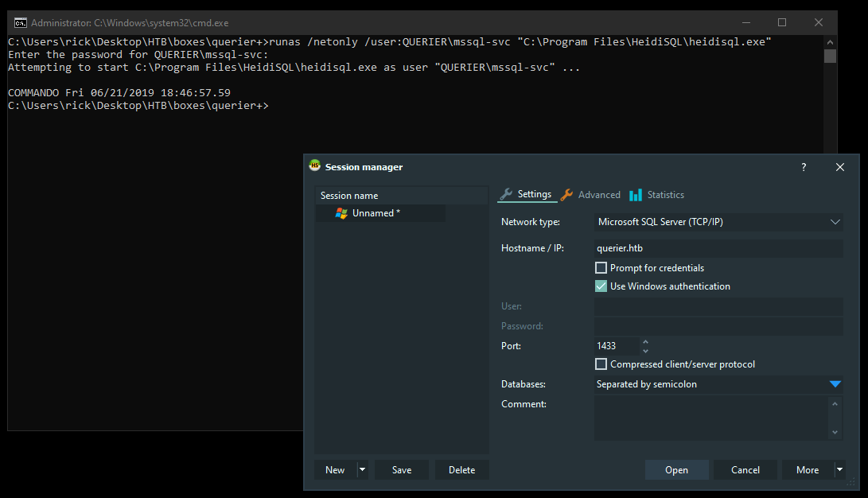Viewport: 868px width, 498px height.
Task: Click into the Hostname / IP field
Action: [x=718, y=249]
